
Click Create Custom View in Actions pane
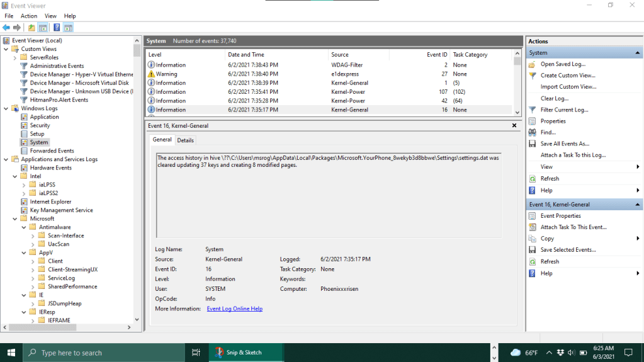568,76
